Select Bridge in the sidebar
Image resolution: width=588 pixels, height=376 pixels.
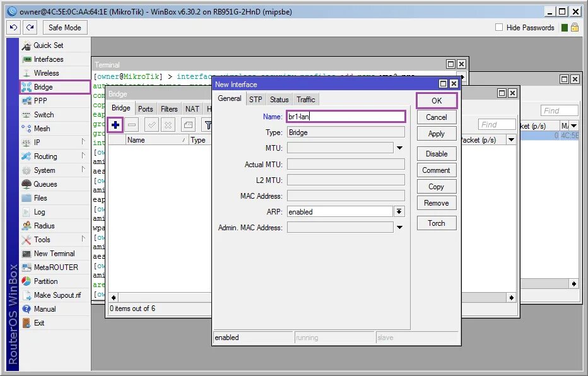click(x=55, y=87)
